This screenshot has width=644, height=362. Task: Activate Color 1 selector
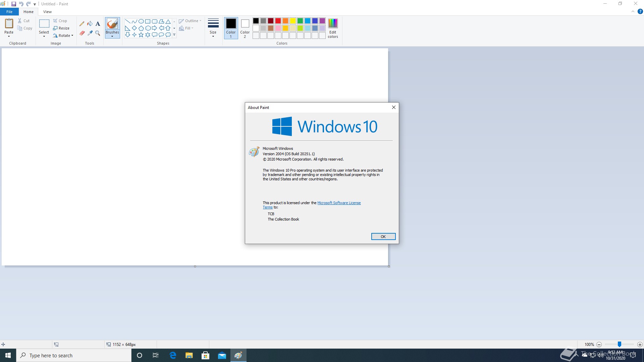click(x=231, y=28)
